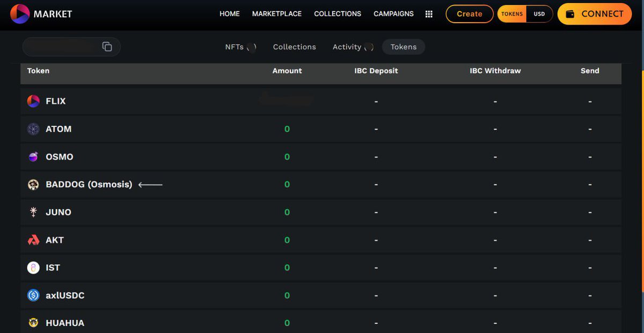Screen dimensions: 644x333
Task: Select the HUAHUA token name
Action: 65,323
